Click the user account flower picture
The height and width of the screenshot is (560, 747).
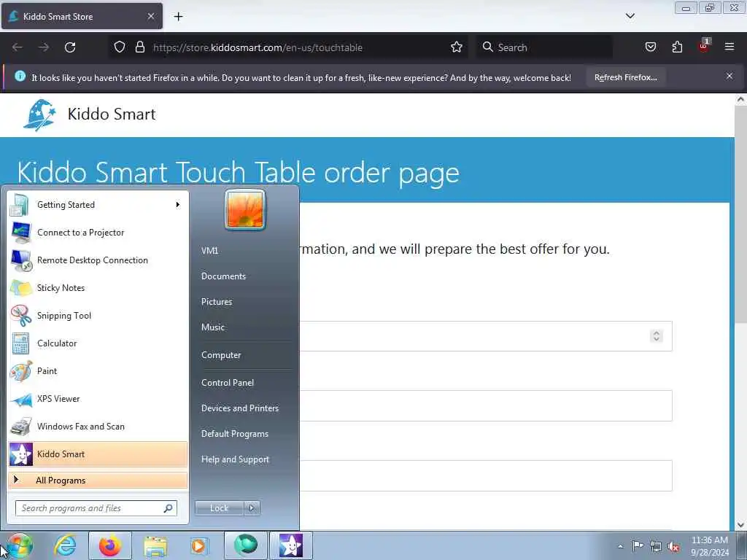245,209
